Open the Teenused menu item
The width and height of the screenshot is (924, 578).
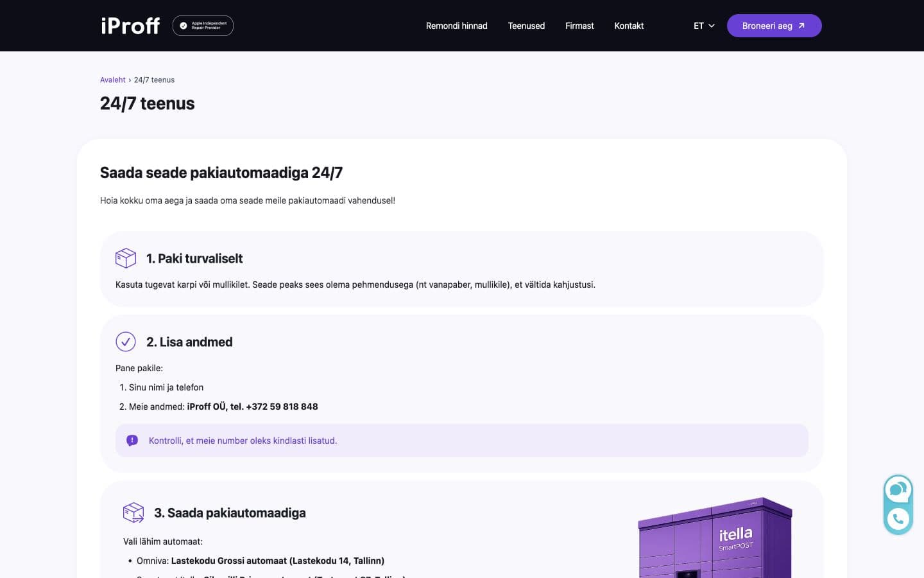(526, 26)
